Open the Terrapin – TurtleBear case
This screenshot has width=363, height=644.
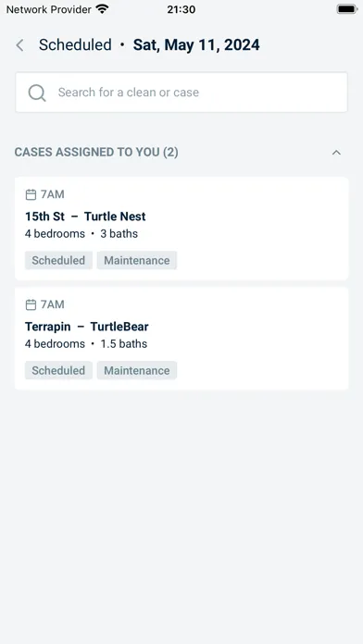pyautogui.click(x=181, y=339)
